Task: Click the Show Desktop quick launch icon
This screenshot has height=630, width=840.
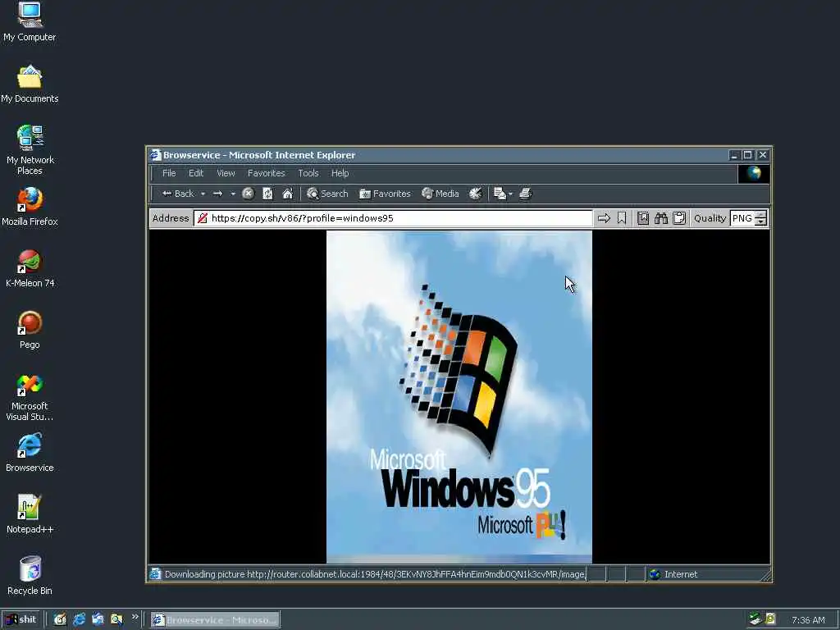Action: click(98, 620)
